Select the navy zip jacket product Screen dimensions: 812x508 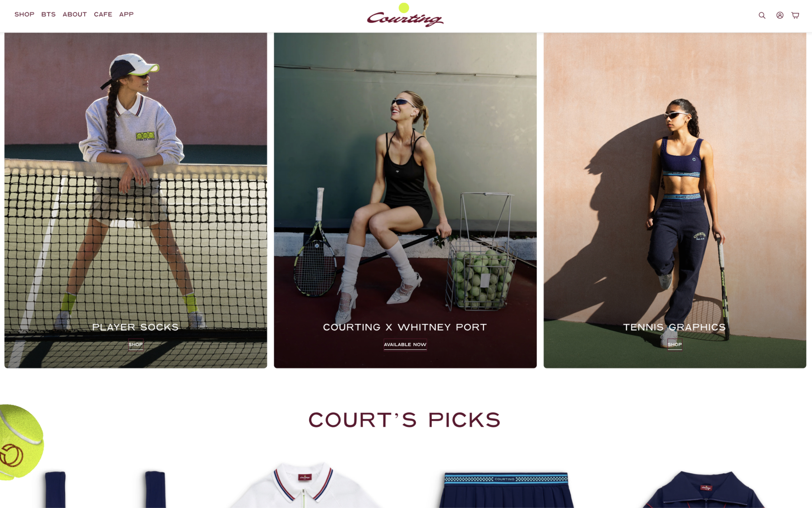(706, 489)
